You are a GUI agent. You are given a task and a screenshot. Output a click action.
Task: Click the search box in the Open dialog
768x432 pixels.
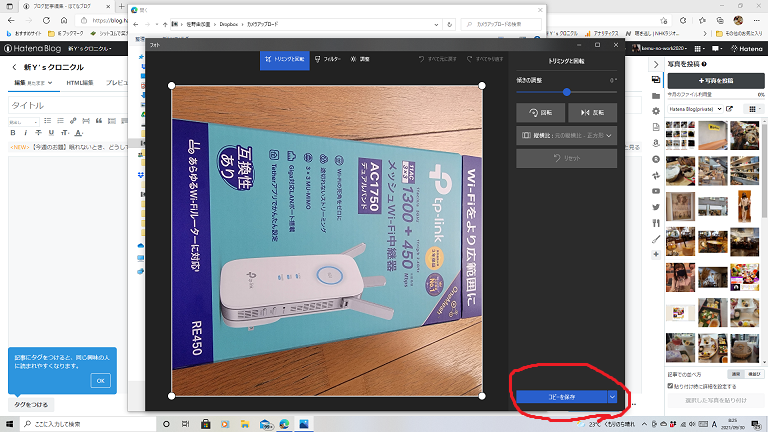[x=501, y=24]
